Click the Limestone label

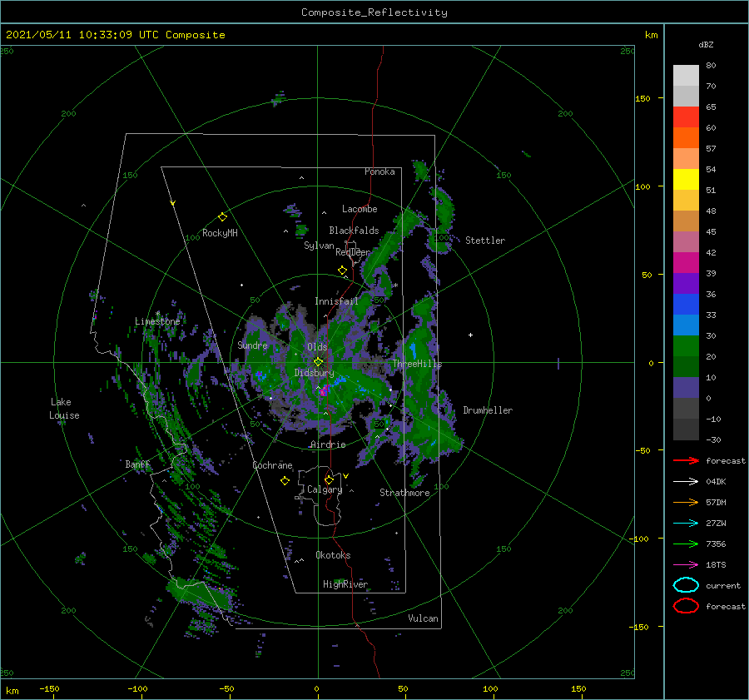[x=157, y=321]
